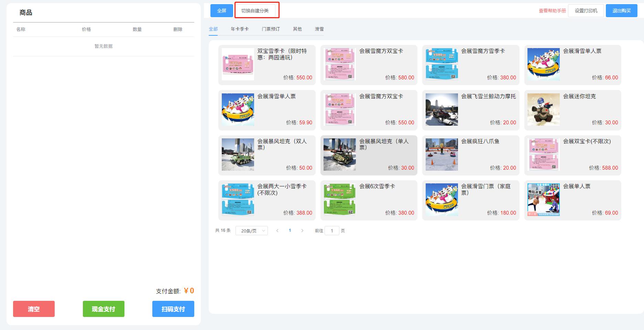Click the blue 扫码支付 button
This screenshot has height=330, width=644.
click(173, 309)
